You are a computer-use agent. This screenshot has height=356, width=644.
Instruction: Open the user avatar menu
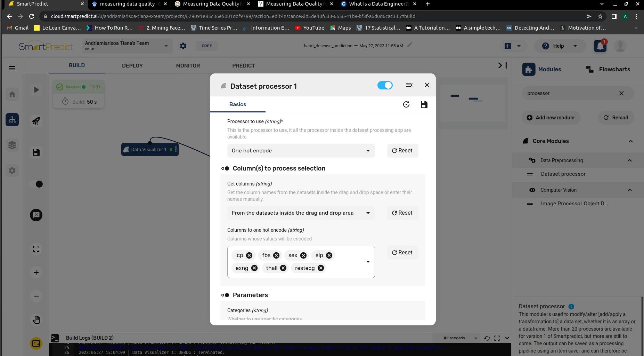pyautogui.click(x=620, y=46)
